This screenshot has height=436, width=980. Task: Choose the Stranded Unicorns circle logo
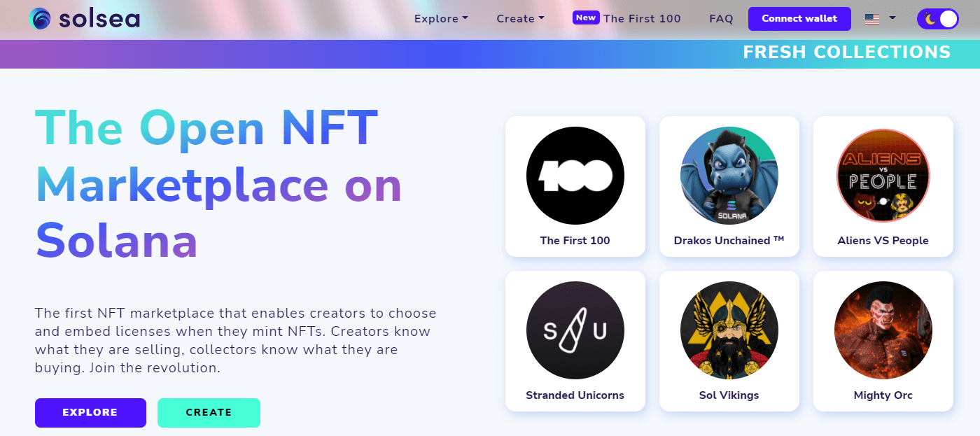pos(575,330)
